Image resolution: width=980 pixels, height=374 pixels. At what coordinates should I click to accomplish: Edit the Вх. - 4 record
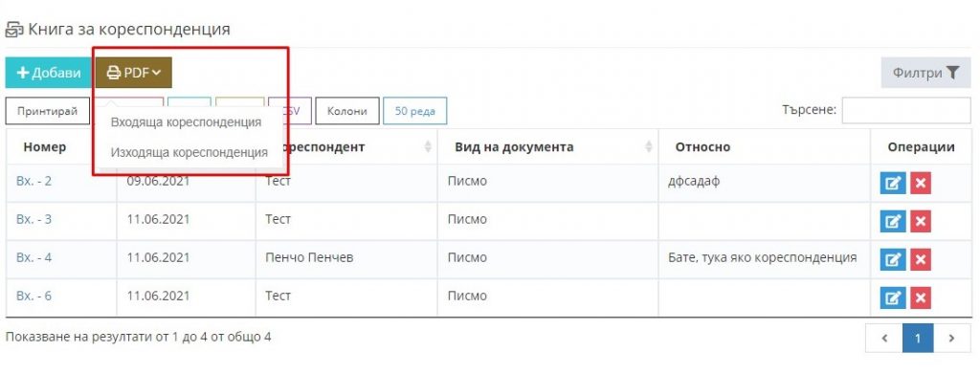click(893, 260)
